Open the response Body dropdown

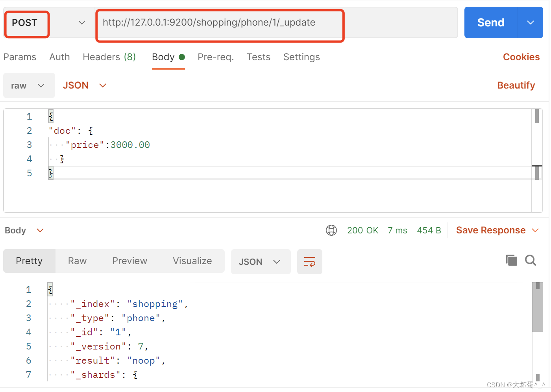tap(24, 230)
